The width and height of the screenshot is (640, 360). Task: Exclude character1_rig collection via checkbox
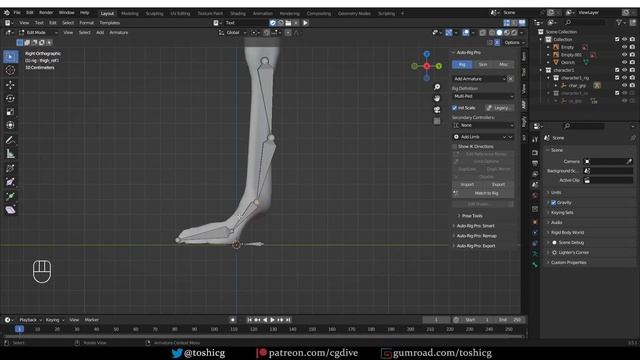click(617, 78)
